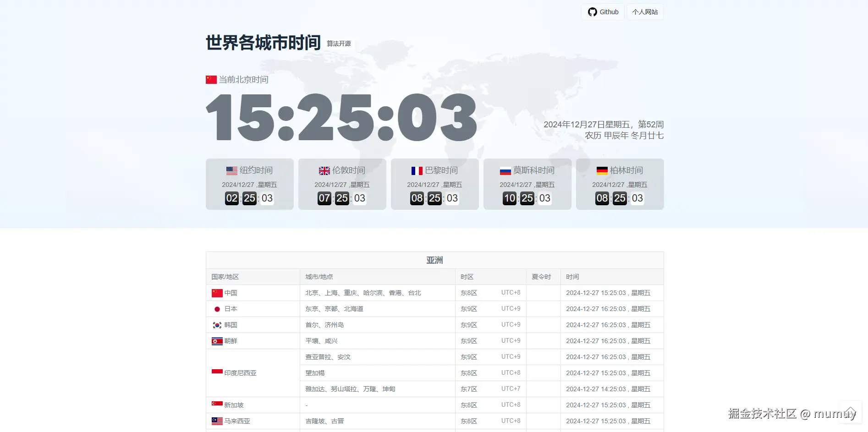Click the Germany flag on 柏林时间 card

click(x=602, y=170)
